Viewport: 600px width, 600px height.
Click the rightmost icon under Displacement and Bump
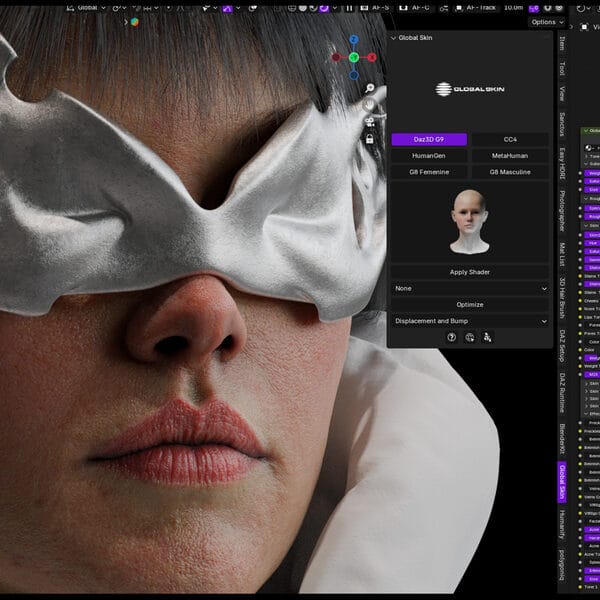click(x=487, y=338)
